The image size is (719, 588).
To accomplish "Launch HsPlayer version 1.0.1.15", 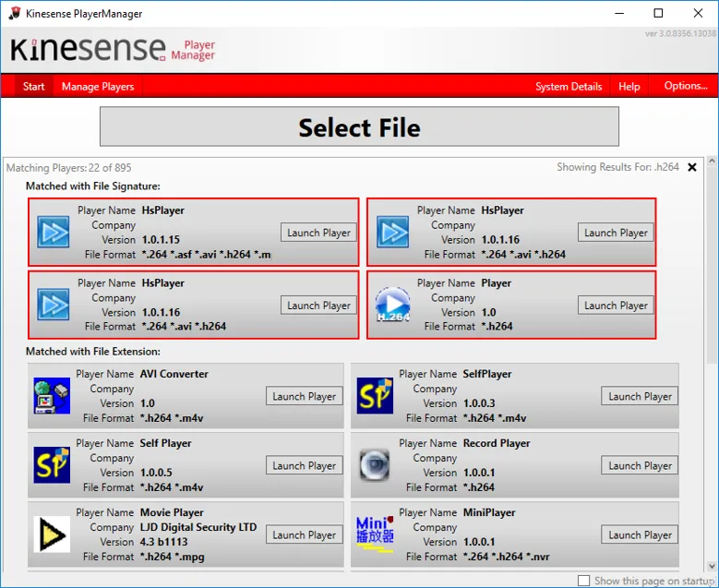I will pos(318,233).
